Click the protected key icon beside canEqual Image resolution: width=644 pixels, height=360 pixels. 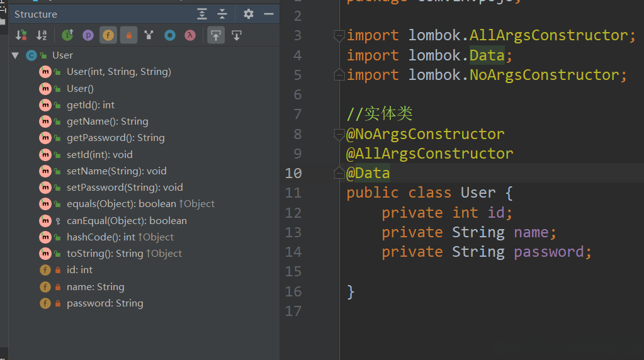[x=58, y=222]
